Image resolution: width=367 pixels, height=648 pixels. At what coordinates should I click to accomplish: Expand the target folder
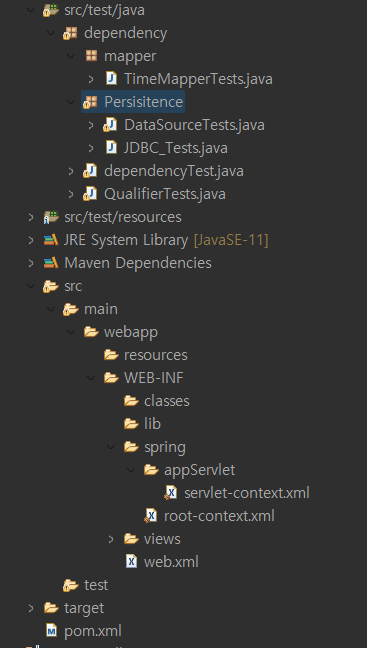(x=31, y=608)
